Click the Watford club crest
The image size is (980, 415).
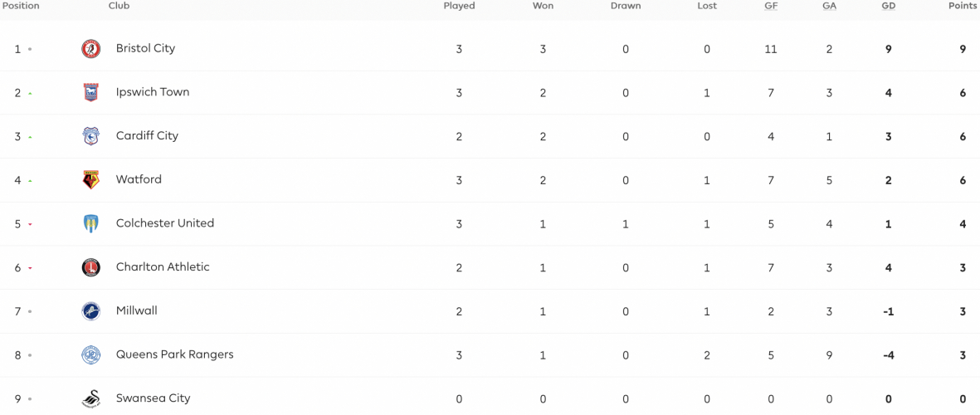pyautogui.click(x=90, y=180)
